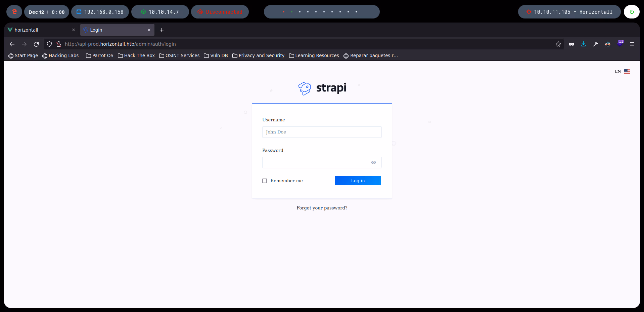Image resolution: width=644 pixels, height=312 pixels.
Task: Open the browser hamburger menu
Action: (x=632, y=44)
